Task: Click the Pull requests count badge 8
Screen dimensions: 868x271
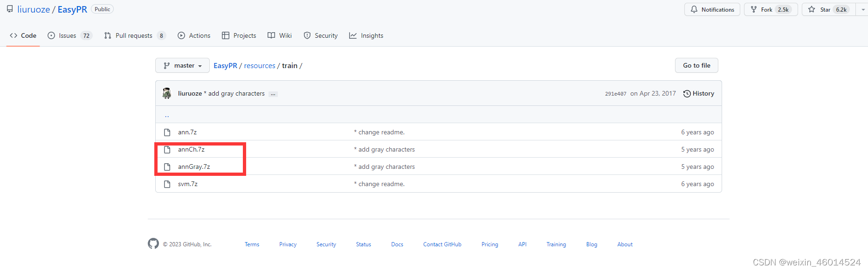Action: [161, 36]
